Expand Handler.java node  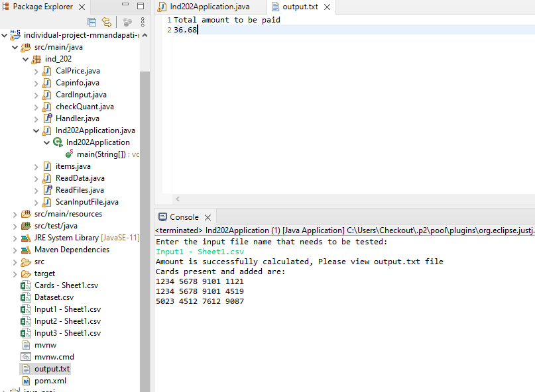click(36, 119)
